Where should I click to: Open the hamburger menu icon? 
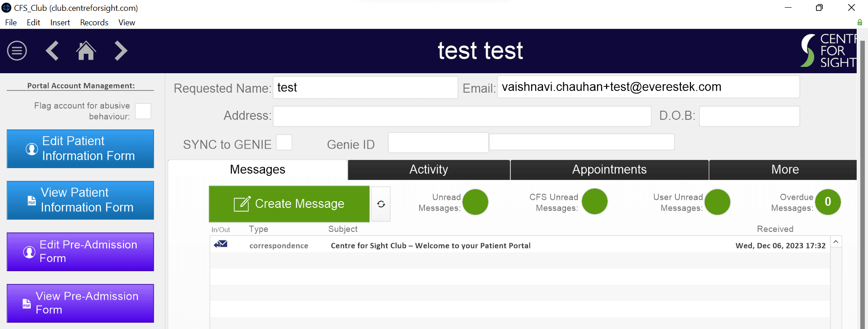[17, 51]
